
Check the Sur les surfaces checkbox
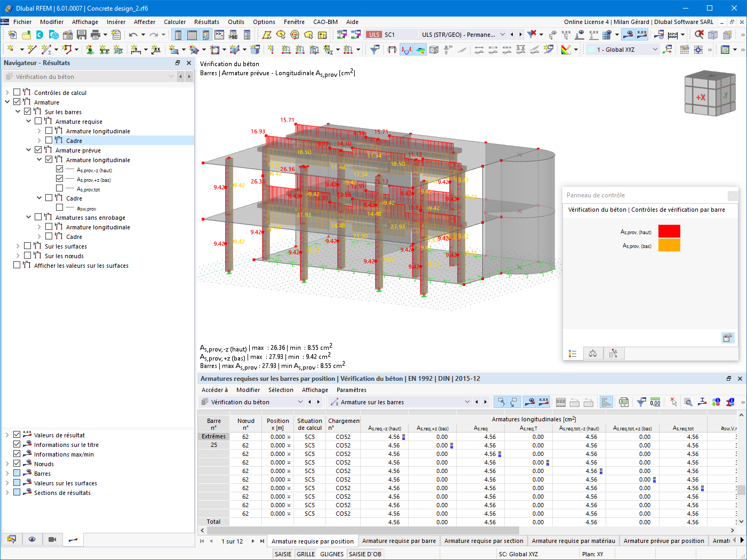coord(28,246)
